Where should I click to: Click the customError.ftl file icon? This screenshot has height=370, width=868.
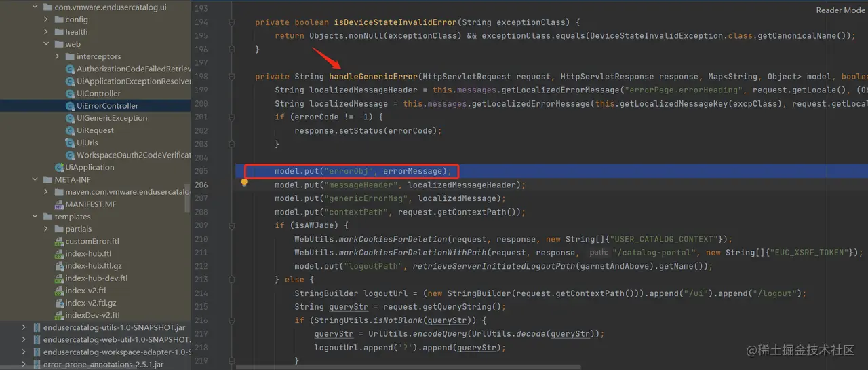pos(59,241)
